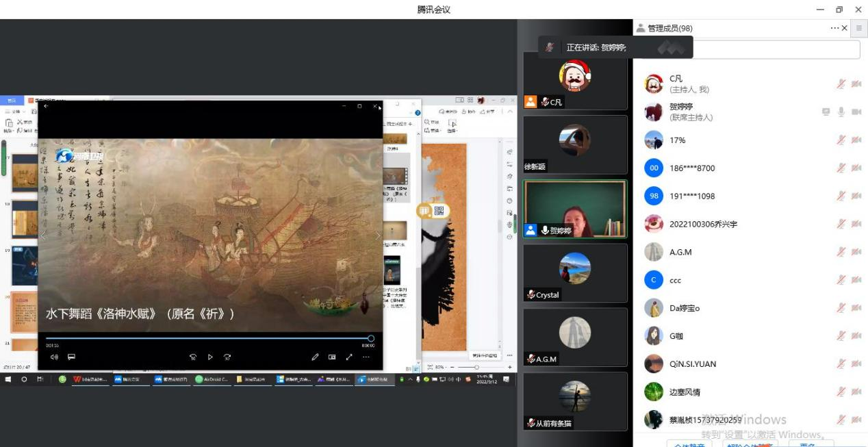Enter fullscreen in the video player
The width and height of the screenshot is (868, 447).
[x=349, y=357]
